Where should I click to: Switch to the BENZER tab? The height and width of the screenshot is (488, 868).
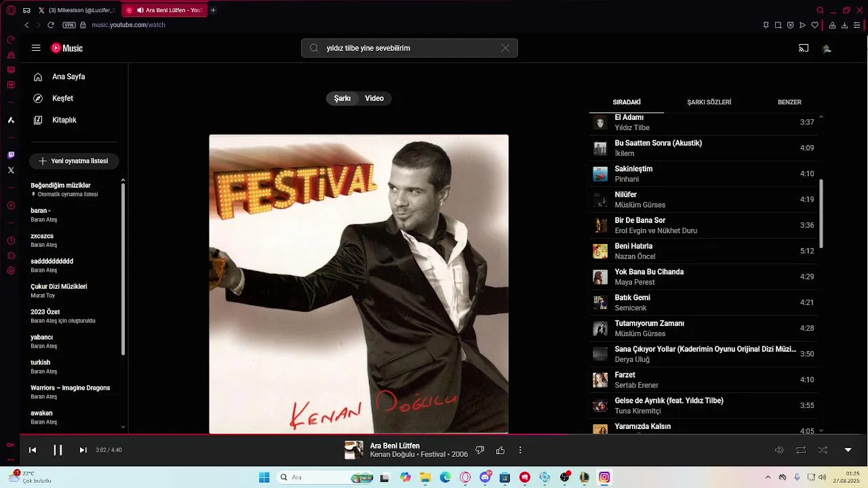click(789, 102)
